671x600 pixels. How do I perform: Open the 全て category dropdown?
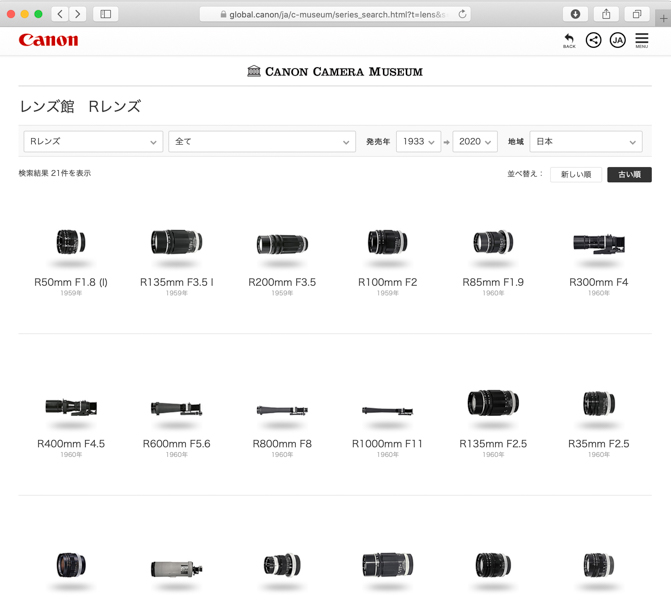[262, 141]
